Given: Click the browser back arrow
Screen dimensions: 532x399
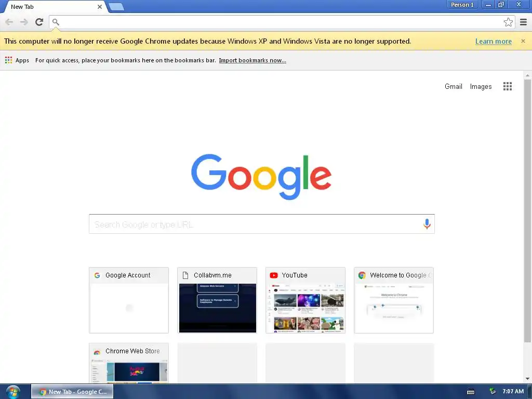Looking at the screenshot, I should point(9,22).
